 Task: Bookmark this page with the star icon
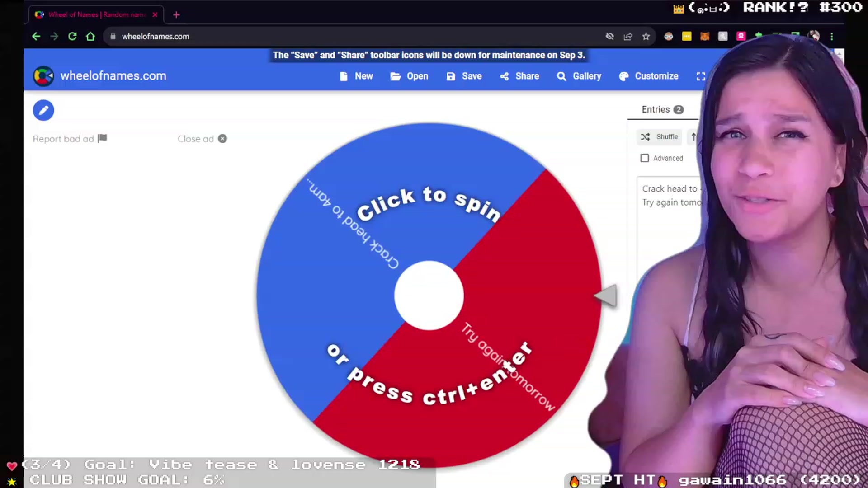pos(646,36)
